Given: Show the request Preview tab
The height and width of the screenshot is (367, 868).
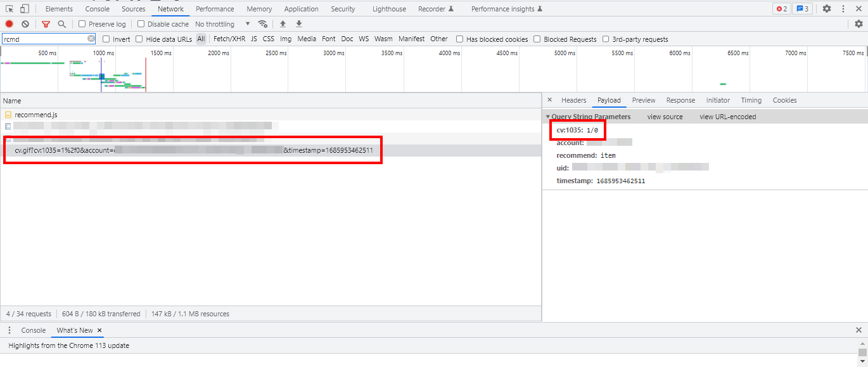Looking at the screenshot, I should point(644,100).
